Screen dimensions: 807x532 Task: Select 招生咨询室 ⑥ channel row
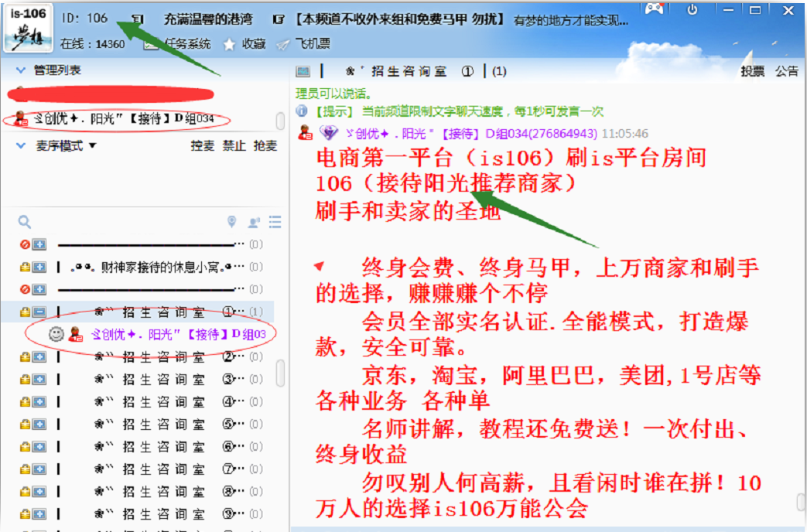click(x=138, y=447)
